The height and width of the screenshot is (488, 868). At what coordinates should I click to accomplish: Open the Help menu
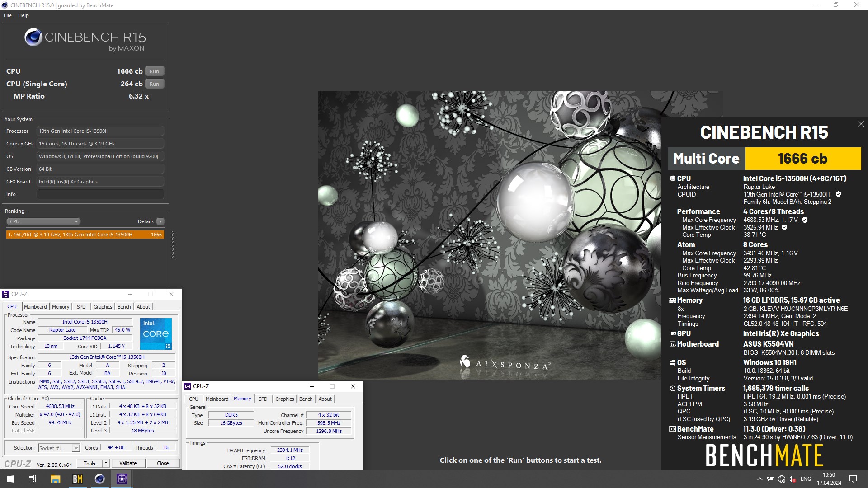point(24,15)
